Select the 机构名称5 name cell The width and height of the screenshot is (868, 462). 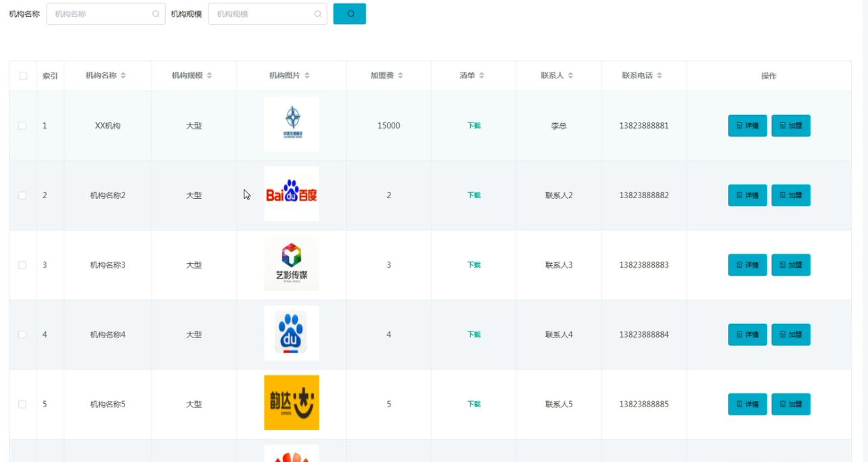pyautogui.click(x=108, y=405)
